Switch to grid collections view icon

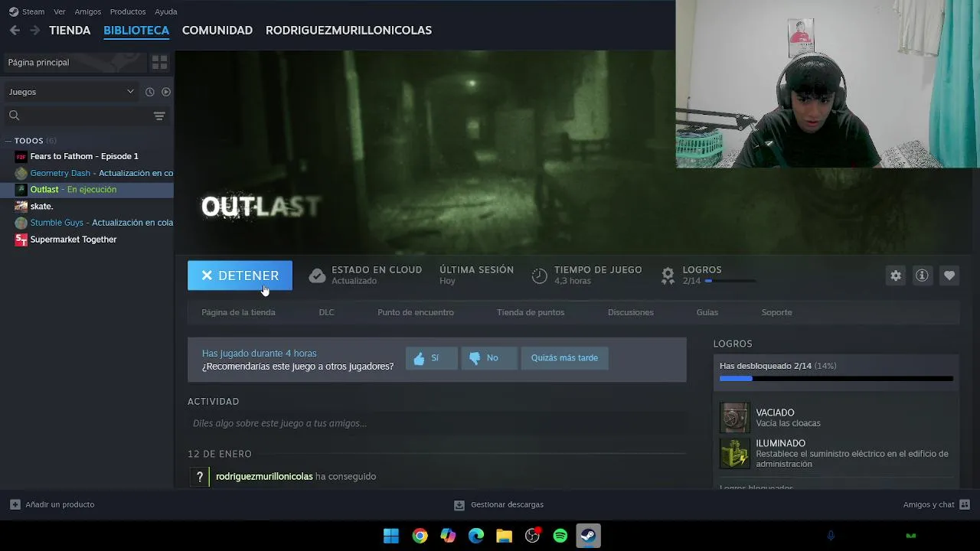(x=159, y=62)
